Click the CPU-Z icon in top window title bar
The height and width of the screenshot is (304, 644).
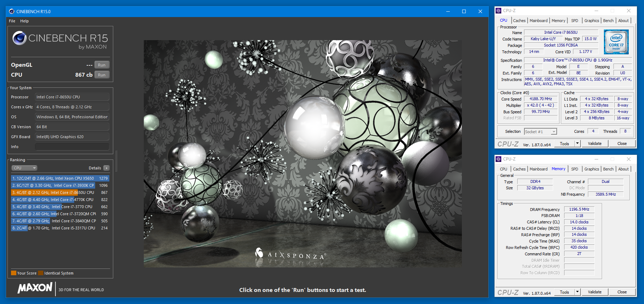click(x=498, y=11)
